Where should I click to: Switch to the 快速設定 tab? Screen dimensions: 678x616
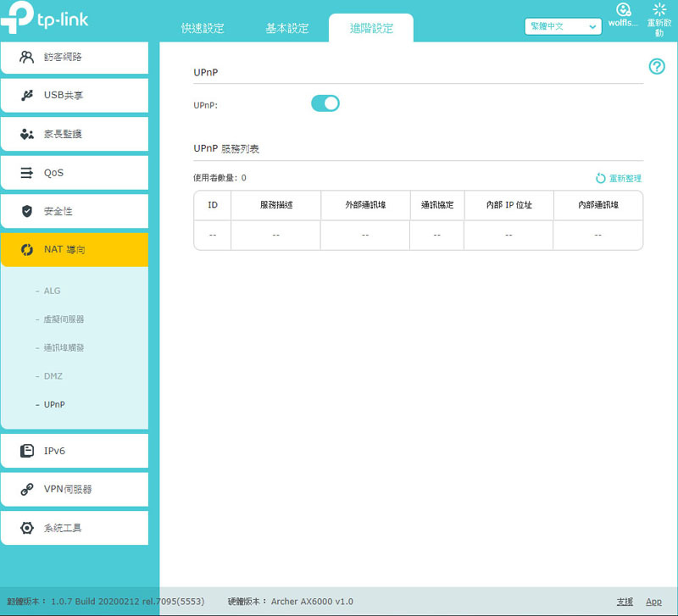coord(203,29)
